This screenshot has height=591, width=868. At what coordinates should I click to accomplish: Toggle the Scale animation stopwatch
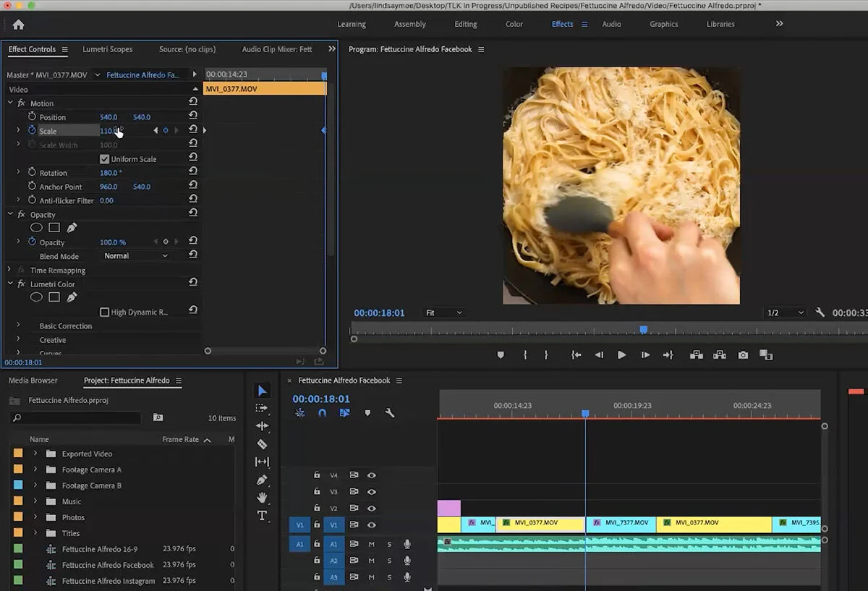pyautogui.click(x=32, y=130)
